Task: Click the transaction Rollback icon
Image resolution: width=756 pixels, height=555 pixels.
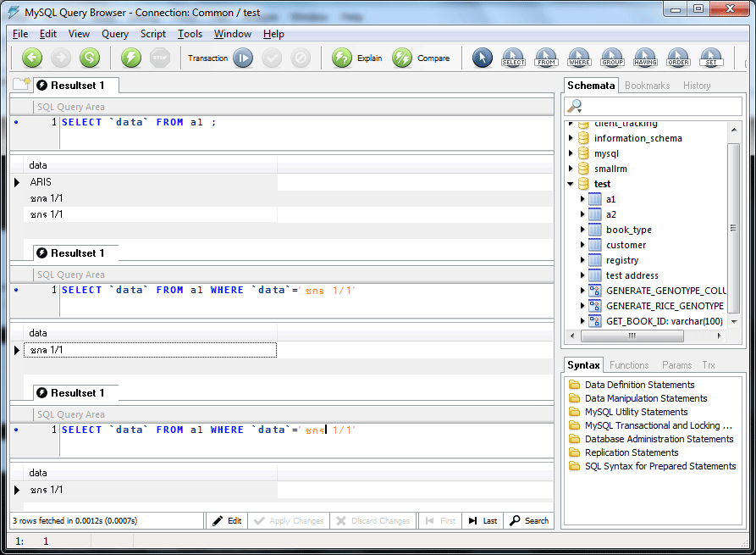Action: pos(301,58)
